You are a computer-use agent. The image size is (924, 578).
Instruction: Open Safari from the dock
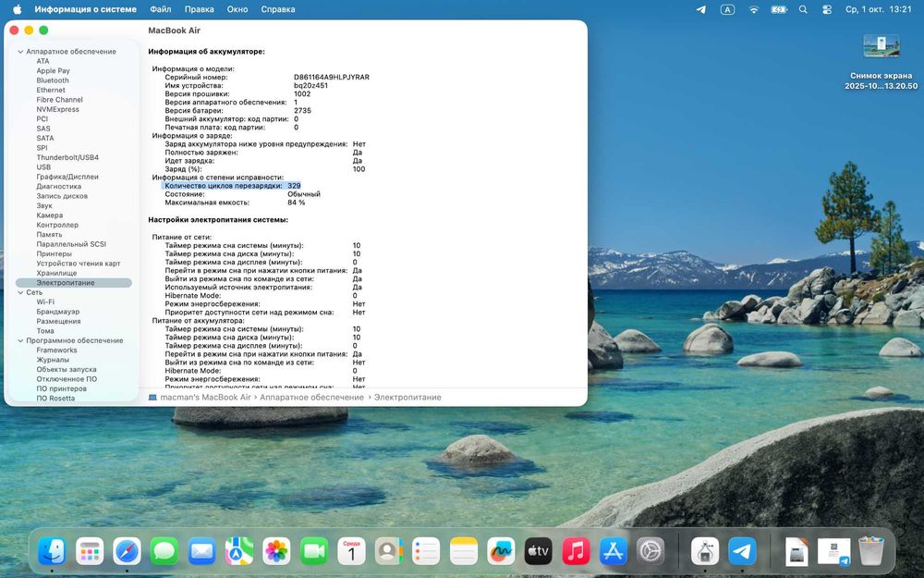coord(127,552)
